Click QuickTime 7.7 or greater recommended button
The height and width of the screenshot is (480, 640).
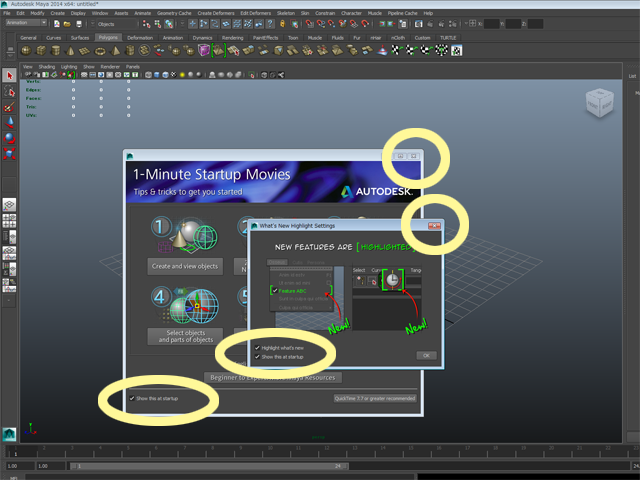pyautogui.click(x=375, y=398)
